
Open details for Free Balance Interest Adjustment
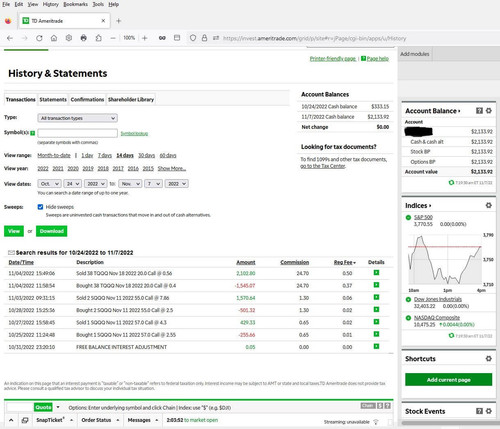pos(376,347)
